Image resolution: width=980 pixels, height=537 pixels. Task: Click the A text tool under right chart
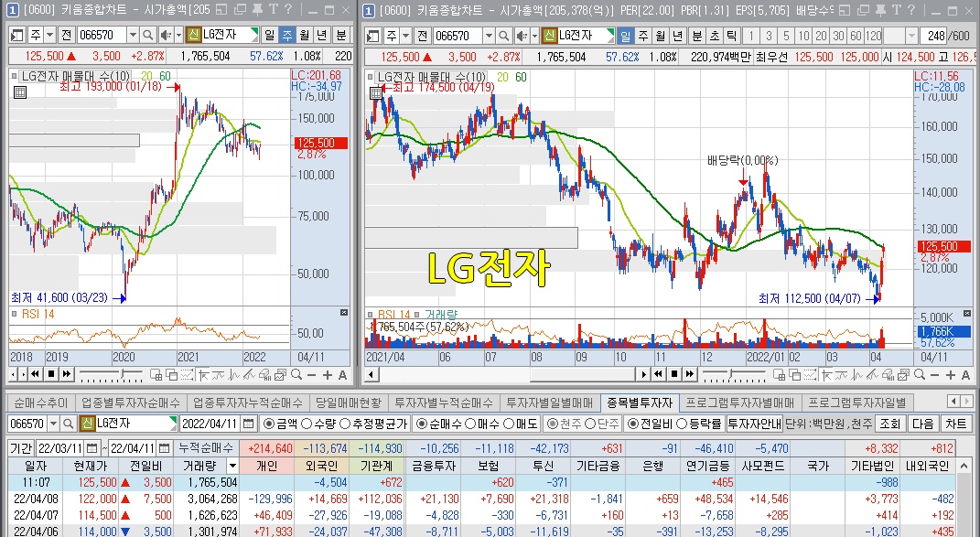(x=966, y=374)
